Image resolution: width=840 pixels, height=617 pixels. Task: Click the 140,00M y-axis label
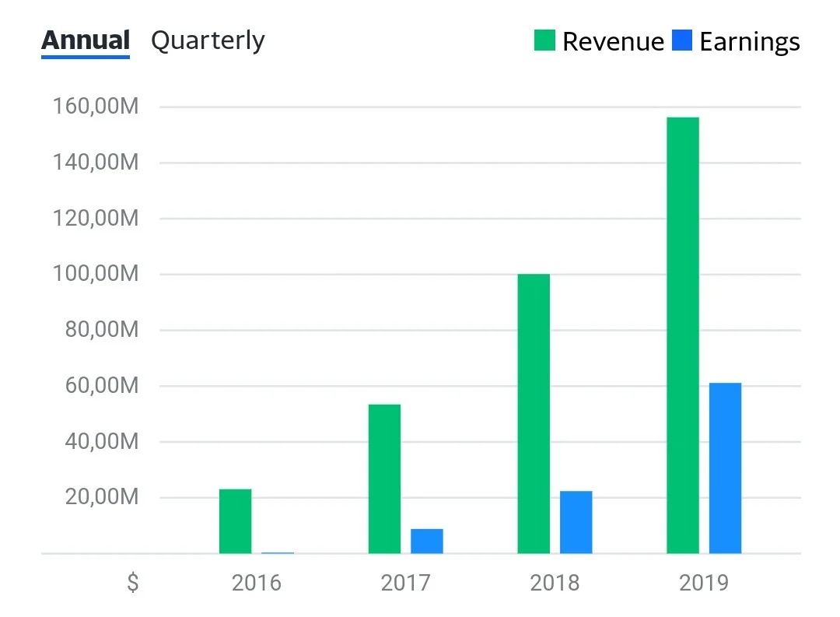[96, 162]
